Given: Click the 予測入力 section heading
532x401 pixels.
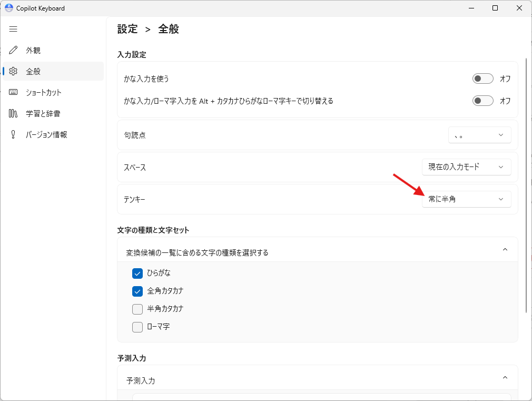Looking at the screenshot, I should pyautogui.click(x=132, y=358).
